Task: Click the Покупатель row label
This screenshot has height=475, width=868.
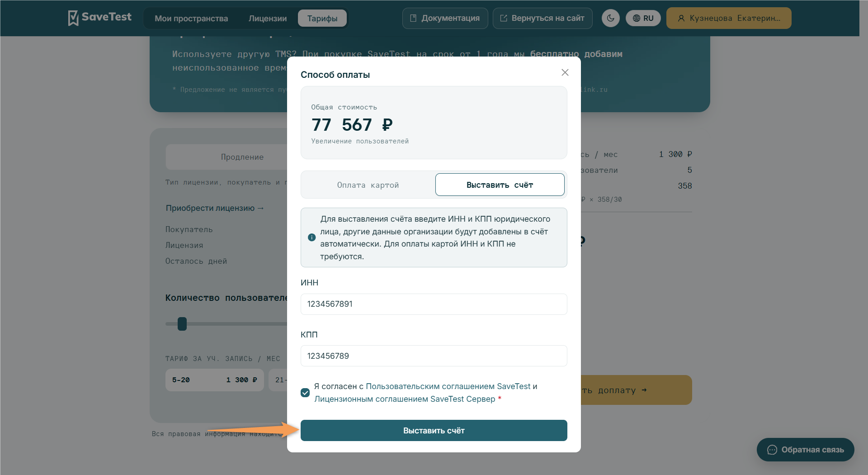Action: 189,229
